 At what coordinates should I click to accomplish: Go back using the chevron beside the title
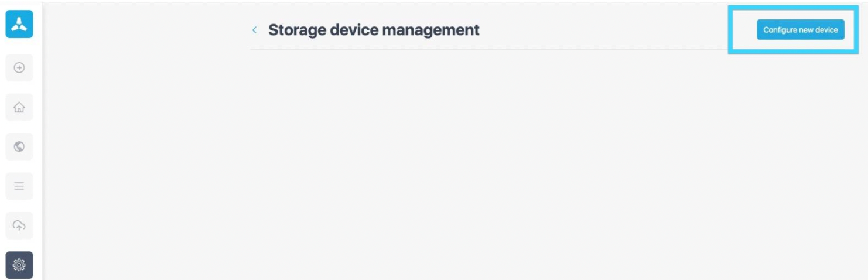click(x=254, y=30)
